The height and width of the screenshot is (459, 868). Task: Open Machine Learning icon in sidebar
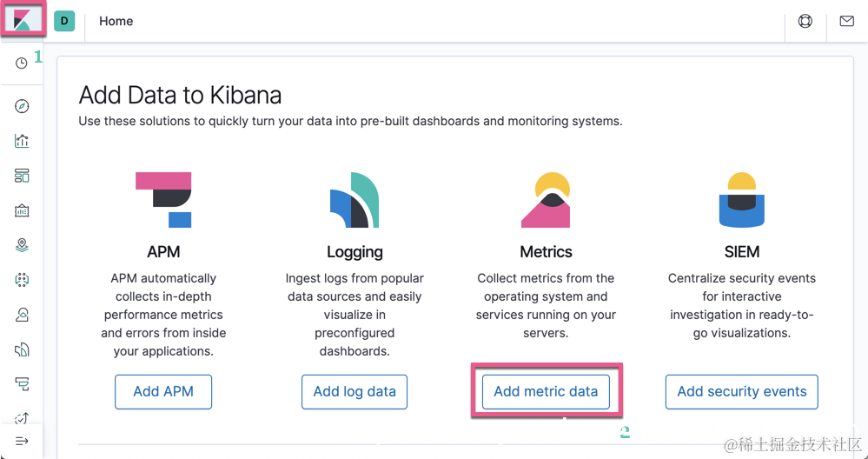[x=22, y=280]
